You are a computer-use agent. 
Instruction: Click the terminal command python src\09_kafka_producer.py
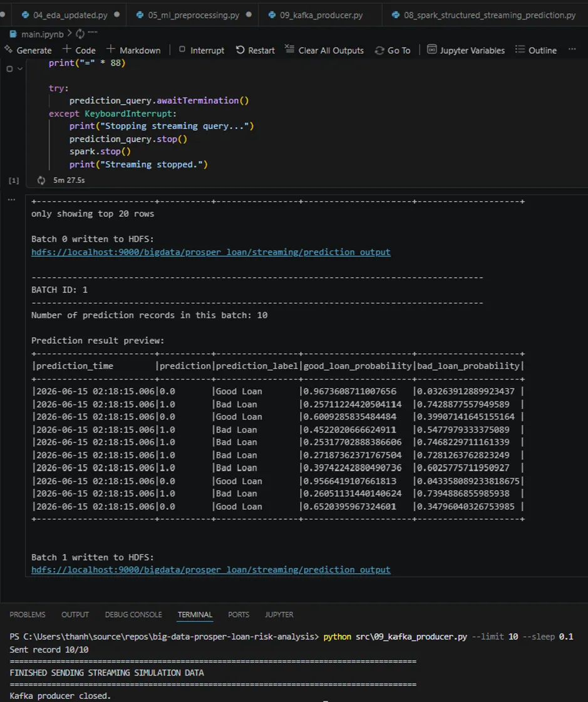pos(395,636)
